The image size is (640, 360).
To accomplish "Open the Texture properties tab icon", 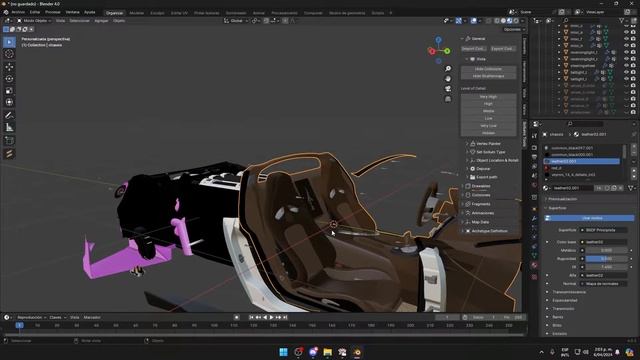I will click(x=534, y=277).
